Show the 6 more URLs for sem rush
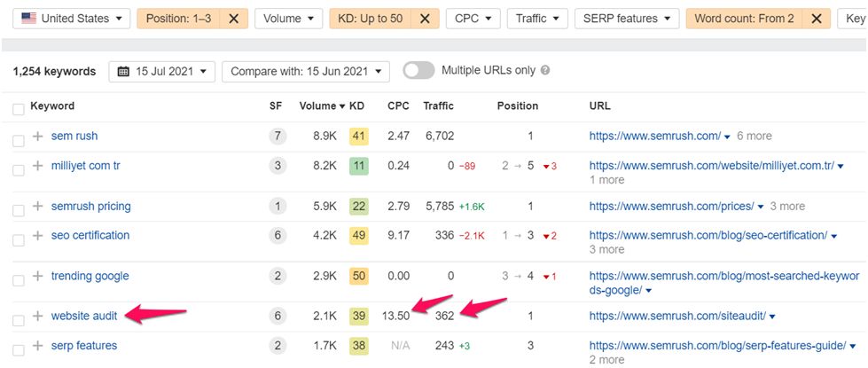The width and height of the screenshot is (868, 368). pyautogui.click(x=754, y=137)
